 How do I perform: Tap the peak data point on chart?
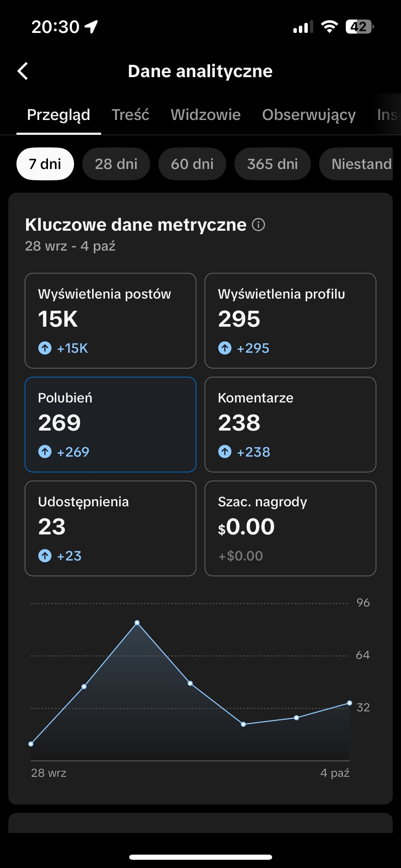click(x=137, y=623)
